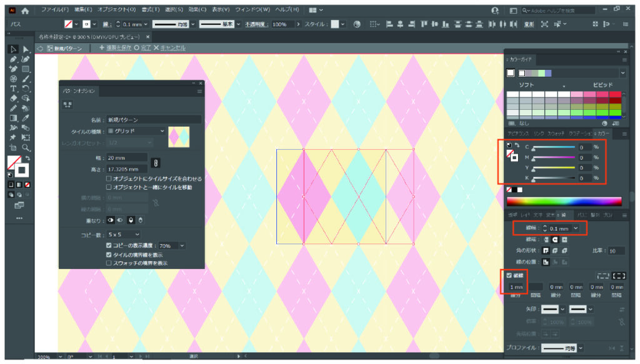Select the Eraser tool
The height and width of the screenshot is (364, 640).
[x=13, y=98]
